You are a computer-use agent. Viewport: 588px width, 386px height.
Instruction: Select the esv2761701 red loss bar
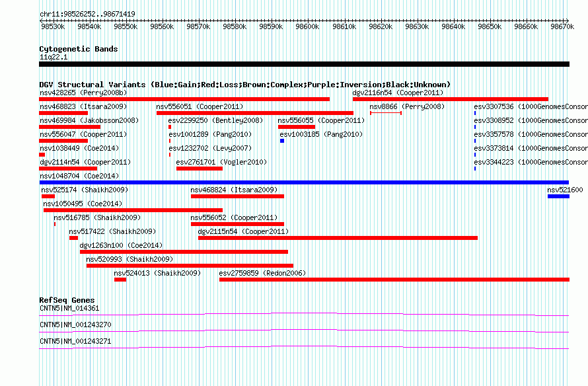[199, 169]
